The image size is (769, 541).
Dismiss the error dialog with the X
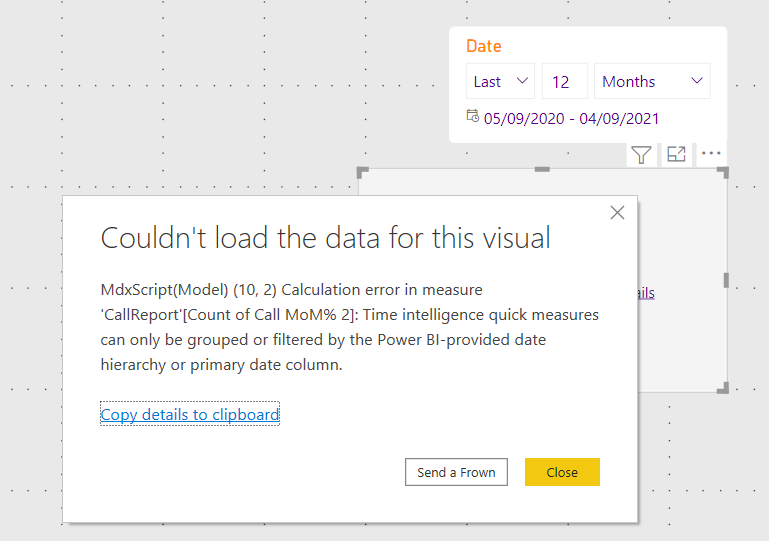click(617, 212)
